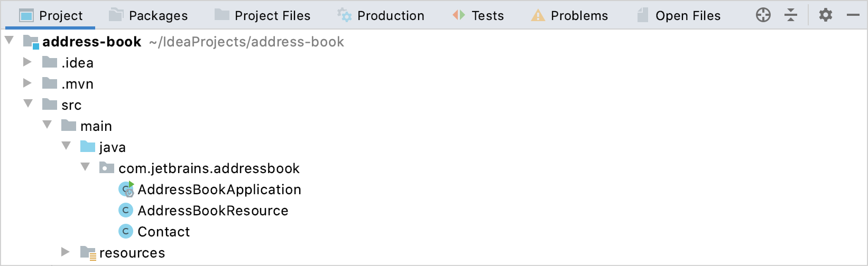The height and width of the screenshot is (266, 868).
Task: Hide the Project tool window with minus icon
Action: pos(853,15)
